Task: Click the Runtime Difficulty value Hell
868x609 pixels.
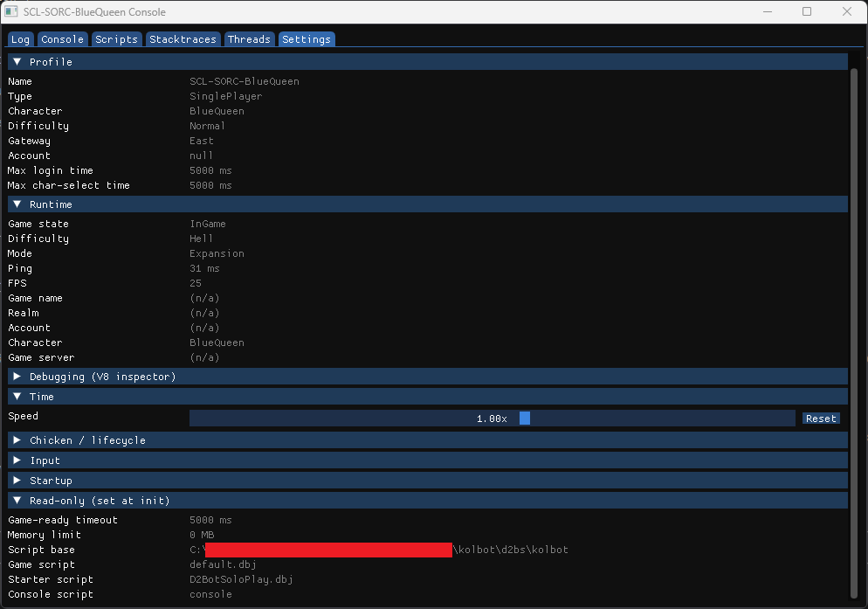Action: 201,239
